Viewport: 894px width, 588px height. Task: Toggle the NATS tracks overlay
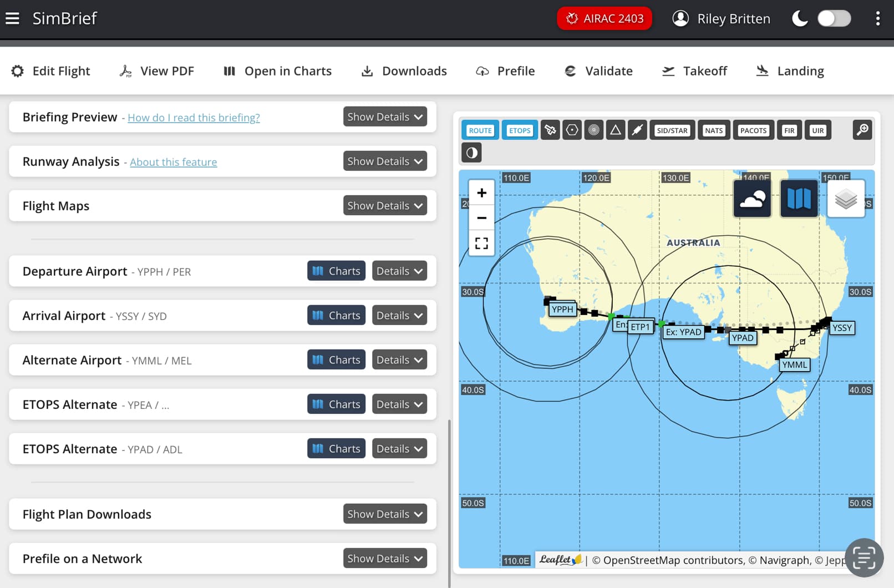[714, 130]
